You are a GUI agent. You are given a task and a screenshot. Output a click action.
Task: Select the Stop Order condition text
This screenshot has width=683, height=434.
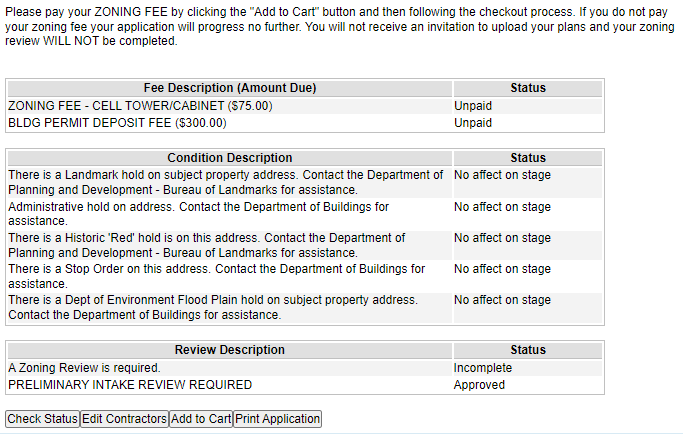click(216, 276)
